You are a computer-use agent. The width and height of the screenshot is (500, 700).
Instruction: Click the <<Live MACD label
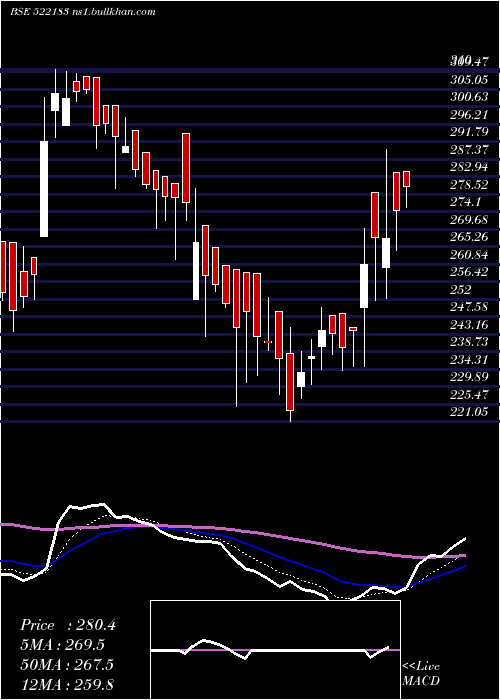point(421,674)
